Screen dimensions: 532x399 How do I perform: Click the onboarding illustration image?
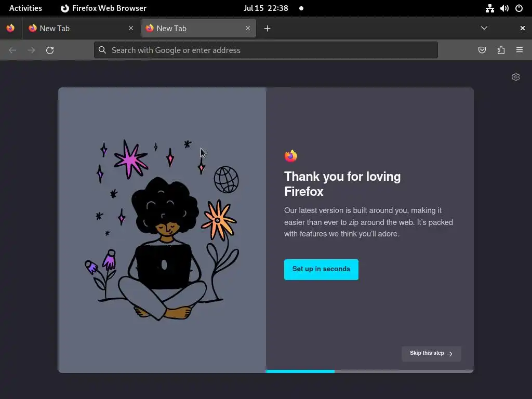coord(162,230)
